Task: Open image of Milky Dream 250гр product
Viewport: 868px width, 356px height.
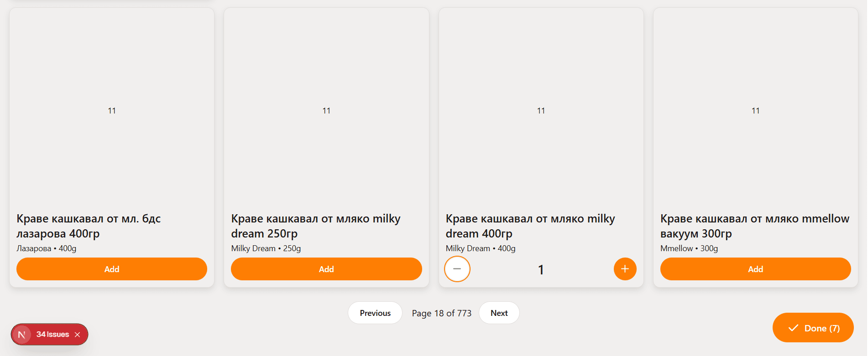Action: [326, 110]
